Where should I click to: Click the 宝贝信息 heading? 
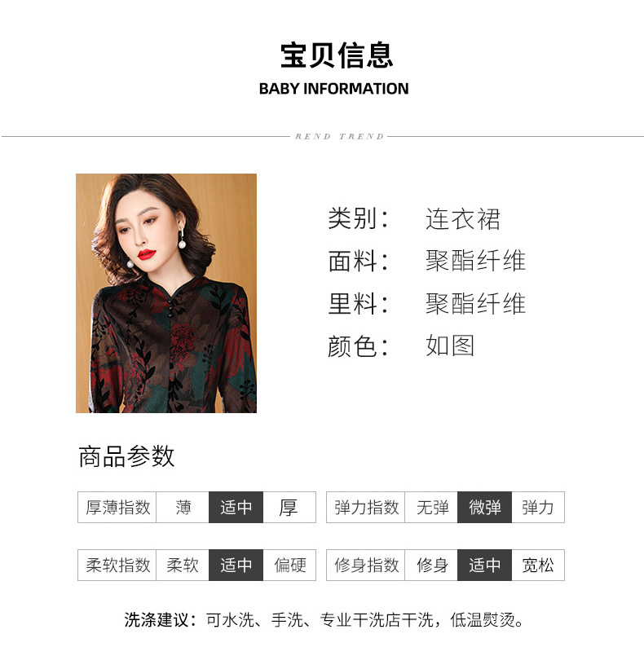click(337, 55)
